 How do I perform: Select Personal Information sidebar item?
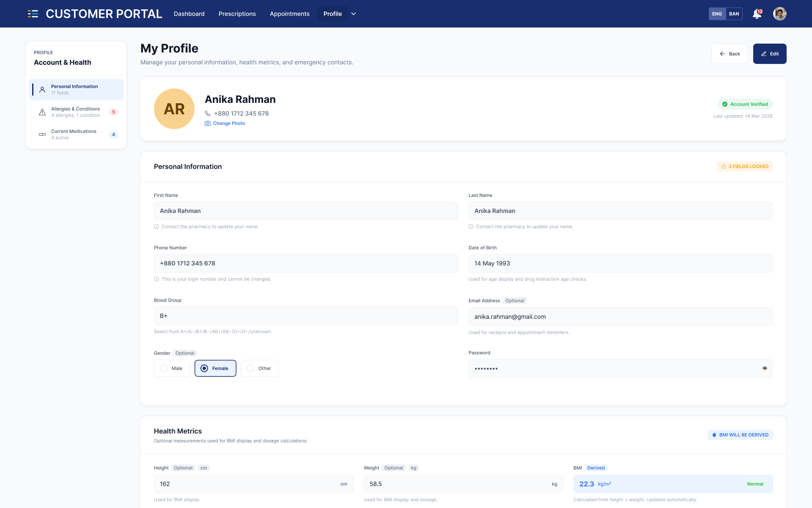click(x=76, y=90)
